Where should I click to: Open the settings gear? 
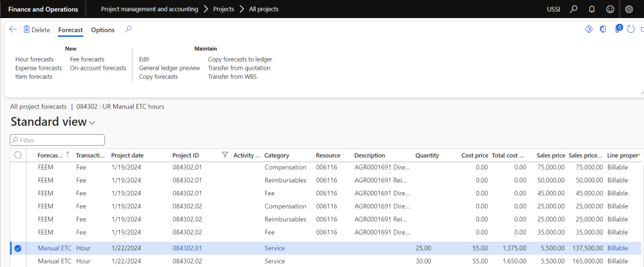tap(629, 10)
